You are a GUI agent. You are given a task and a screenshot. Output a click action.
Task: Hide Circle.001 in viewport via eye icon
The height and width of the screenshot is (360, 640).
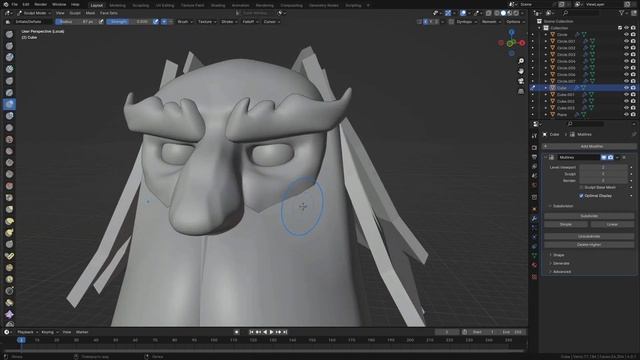(626, 41)
